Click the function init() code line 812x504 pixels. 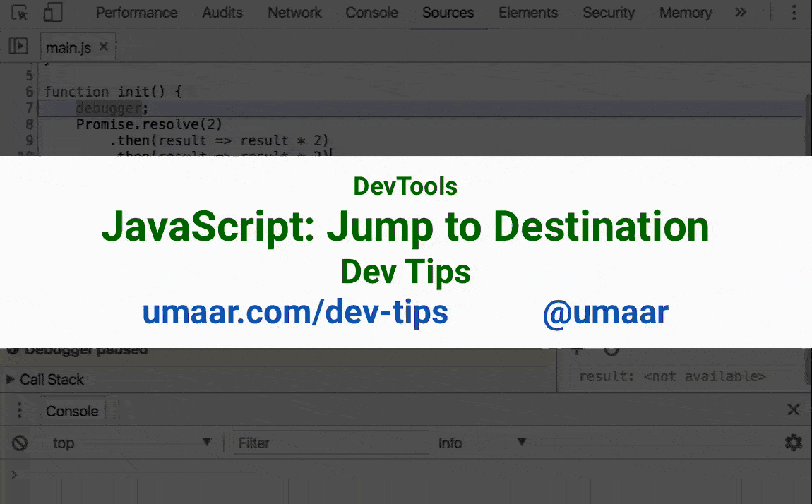coord(113,92)
